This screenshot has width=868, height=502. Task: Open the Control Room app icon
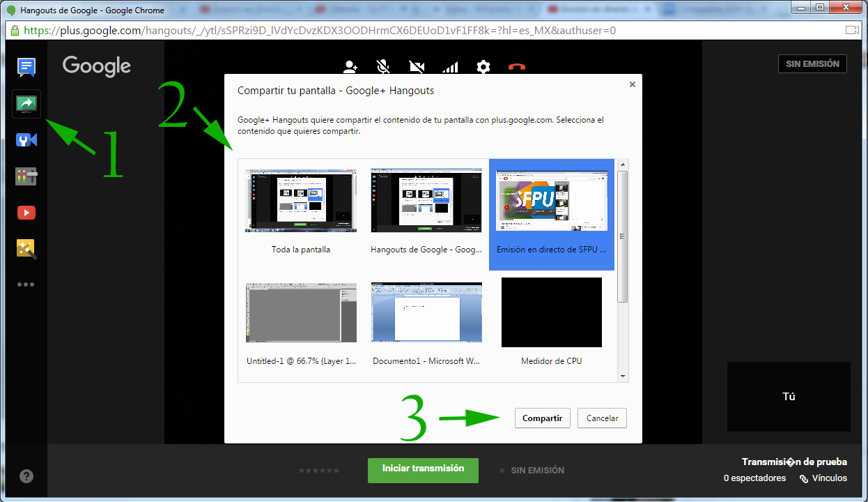[x=26, y=176]
